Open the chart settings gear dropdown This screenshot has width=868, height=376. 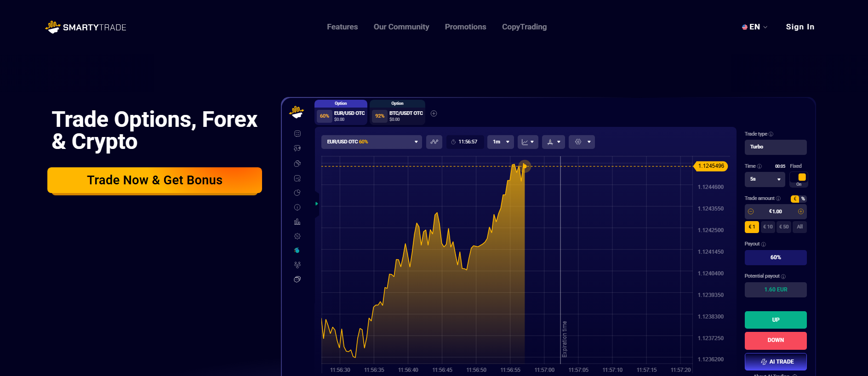(582, 142)
